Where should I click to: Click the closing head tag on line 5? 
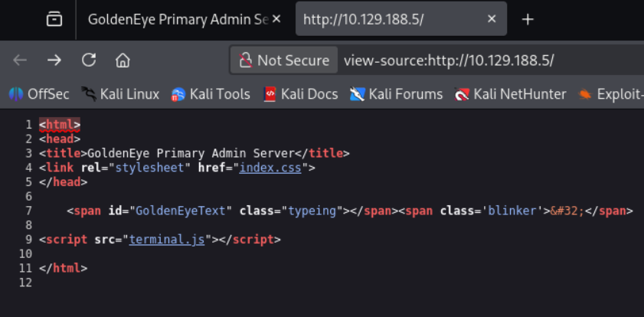(64, 182)
